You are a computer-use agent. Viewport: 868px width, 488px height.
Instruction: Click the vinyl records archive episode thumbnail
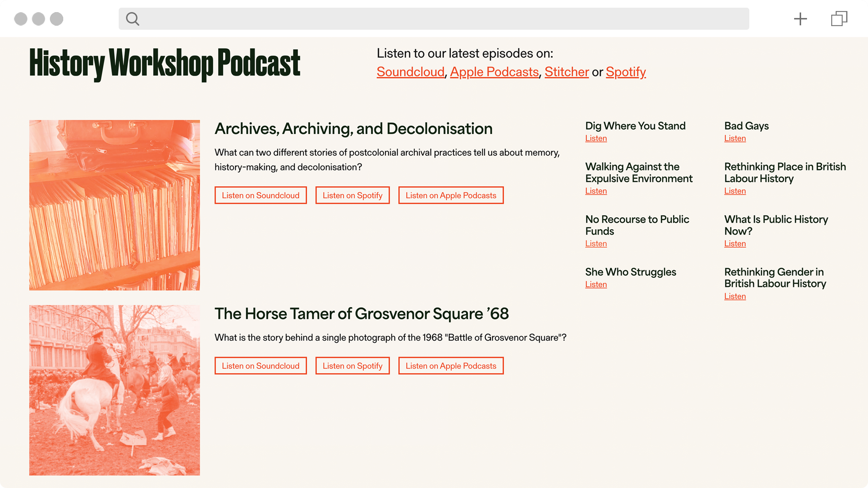(x=115, y=205)
